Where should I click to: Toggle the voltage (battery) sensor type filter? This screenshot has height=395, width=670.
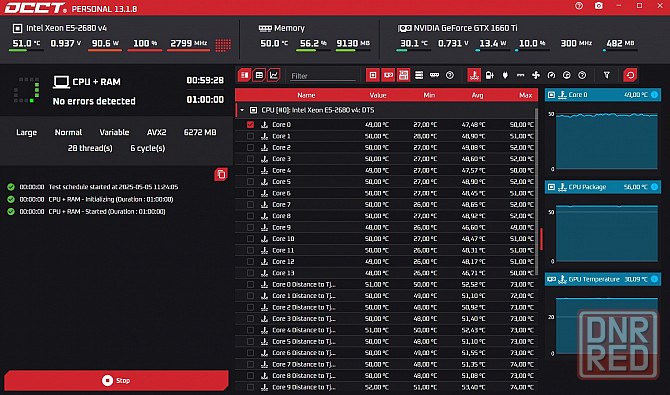coord(490,75)
